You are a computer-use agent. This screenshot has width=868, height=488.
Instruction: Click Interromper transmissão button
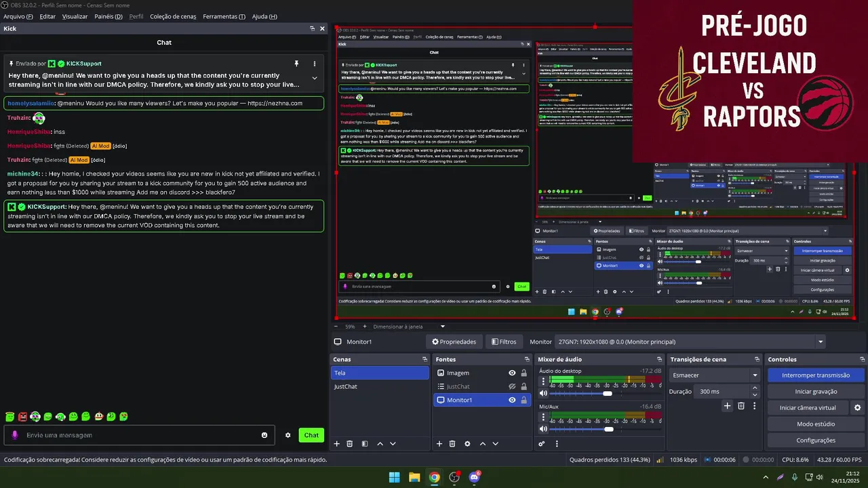(816, 375)
